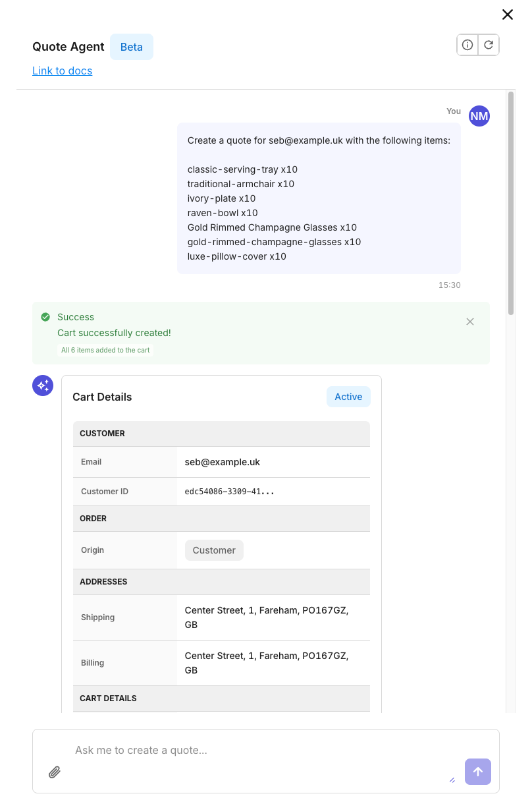The height and width of the screenshot is (802, 532).
Task: Click the Cart Details heading
Action: tap(102, 397)
